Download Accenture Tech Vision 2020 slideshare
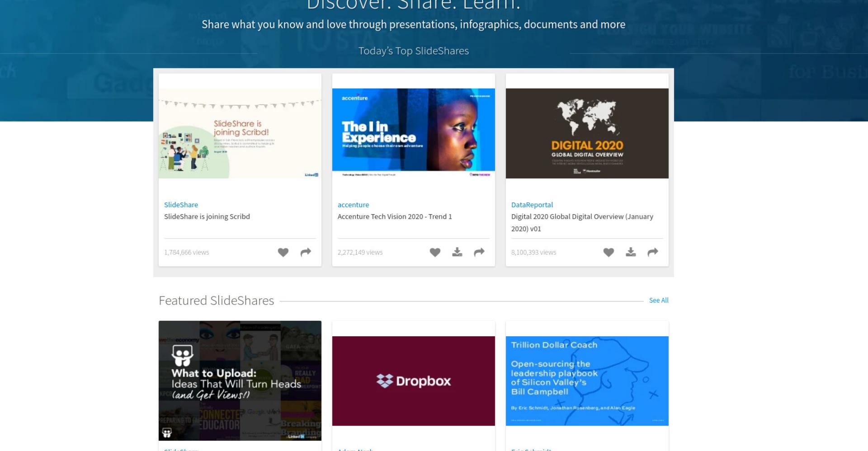The width and height of the screenshot is (868, 451). pos(457,252)
